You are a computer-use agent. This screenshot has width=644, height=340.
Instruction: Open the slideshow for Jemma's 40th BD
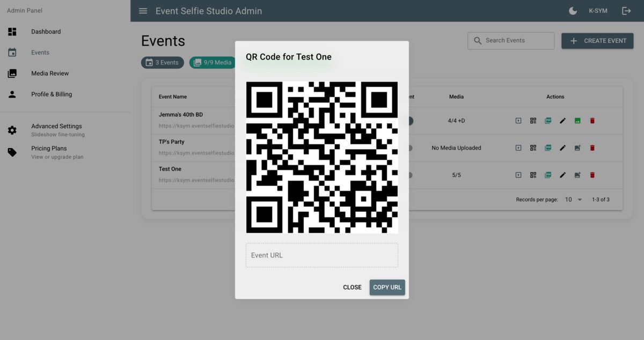(x=518, y=121)
